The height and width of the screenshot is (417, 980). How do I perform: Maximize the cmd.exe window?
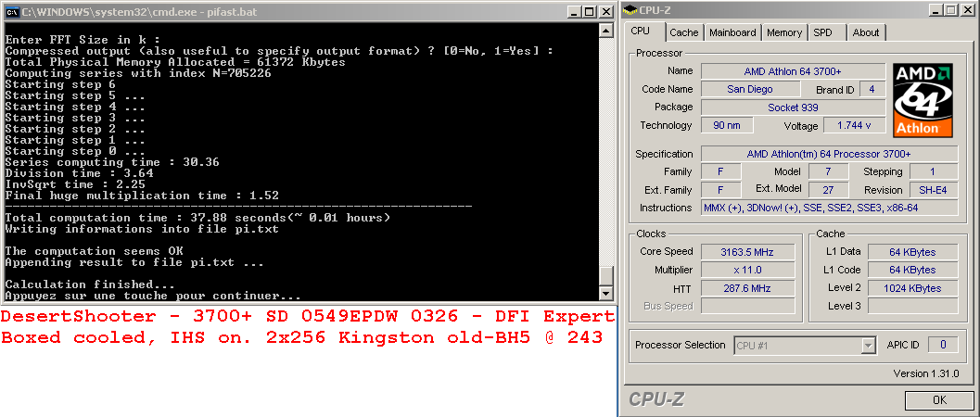590,12
